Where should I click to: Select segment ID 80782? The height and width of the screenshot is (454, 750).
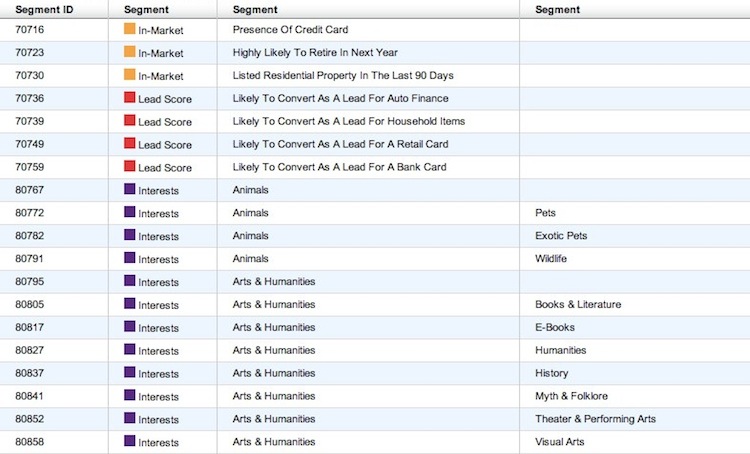[29, 236]
